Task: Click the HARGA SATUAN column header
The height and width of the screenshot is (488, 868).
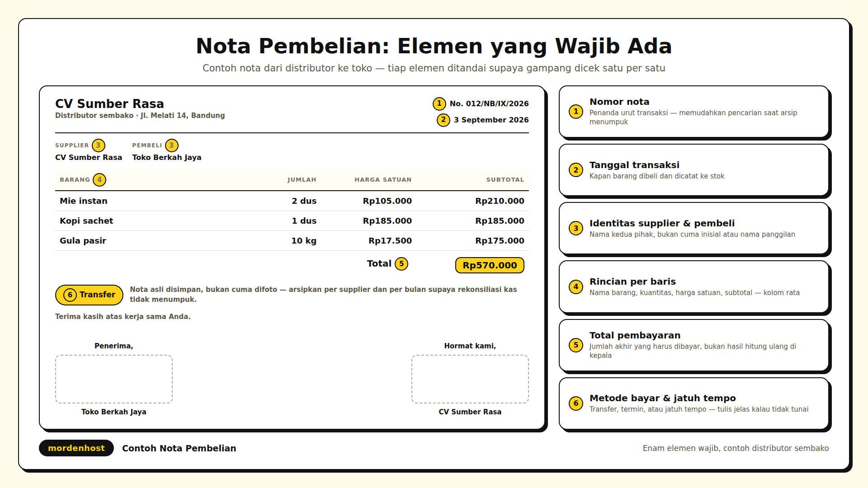Action: tap(383, 180)
